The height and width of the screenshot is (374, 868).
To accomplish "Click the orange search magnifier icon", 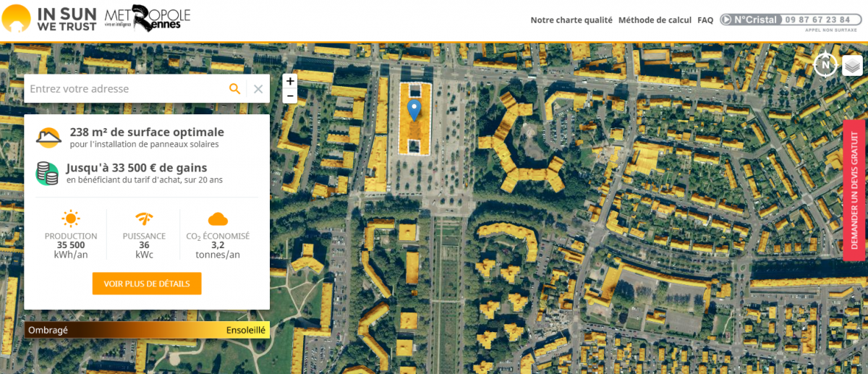I will point(234,88).
